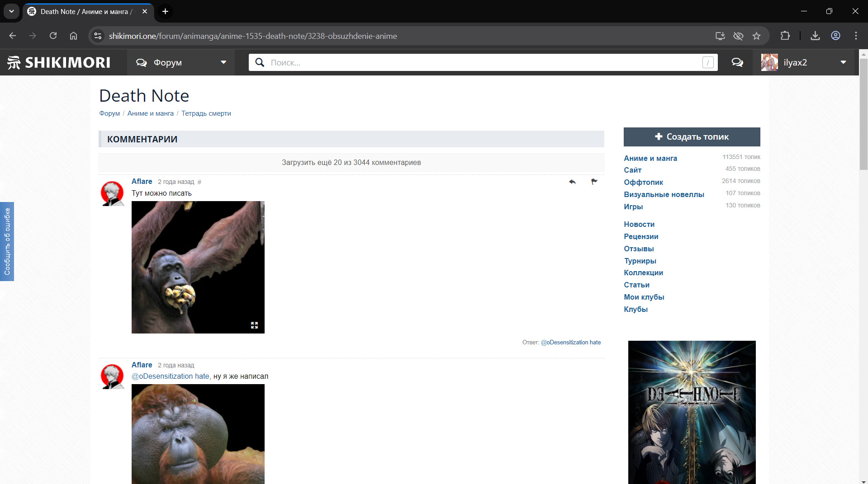Click the Поиск search input field
Viewport: 868px width, 484px height.
pos(484,62)
